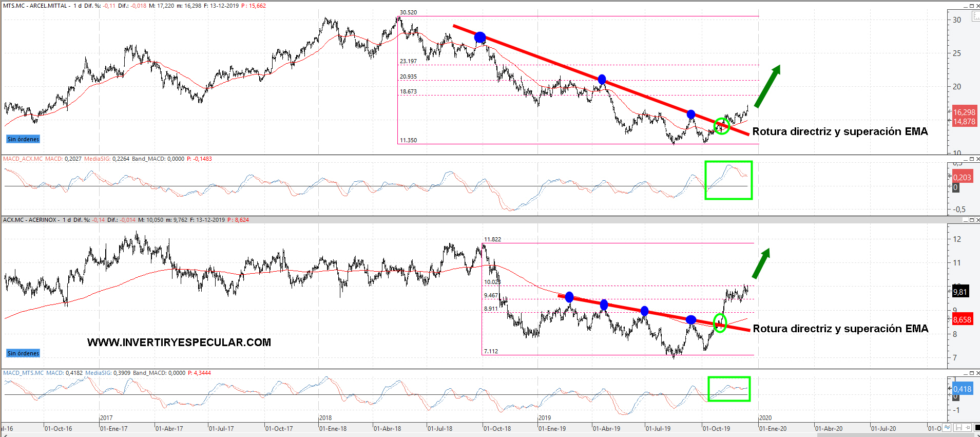The height and width of the screenshot is (437, 980).
Task: Select the MTS.MC - ARCELOR.MITTAL chart title
Action: click(35, 6)
